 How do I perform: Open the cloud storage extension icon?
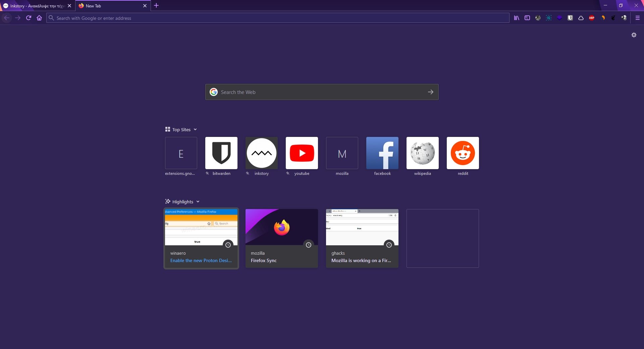tap(581, 18)
